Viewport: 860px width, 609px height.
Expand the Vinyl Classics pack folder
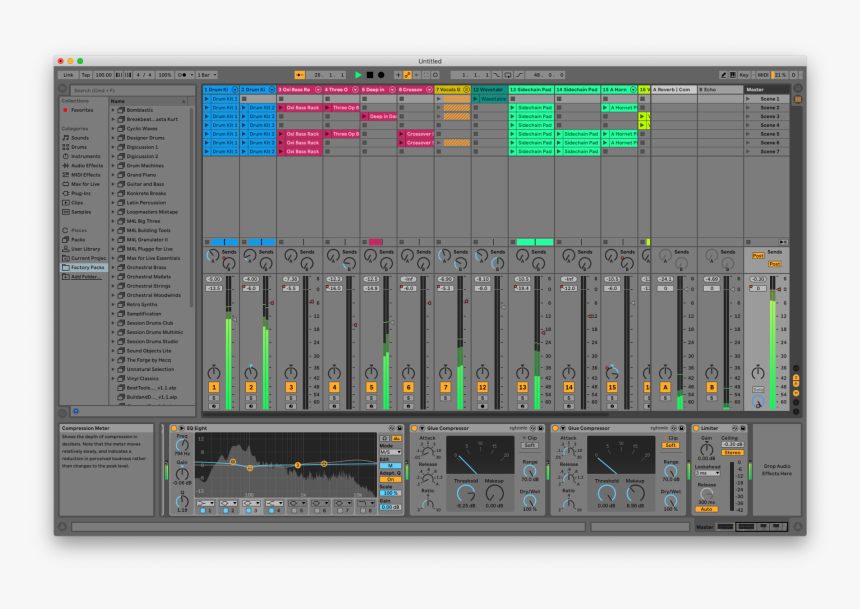point(114,379)
